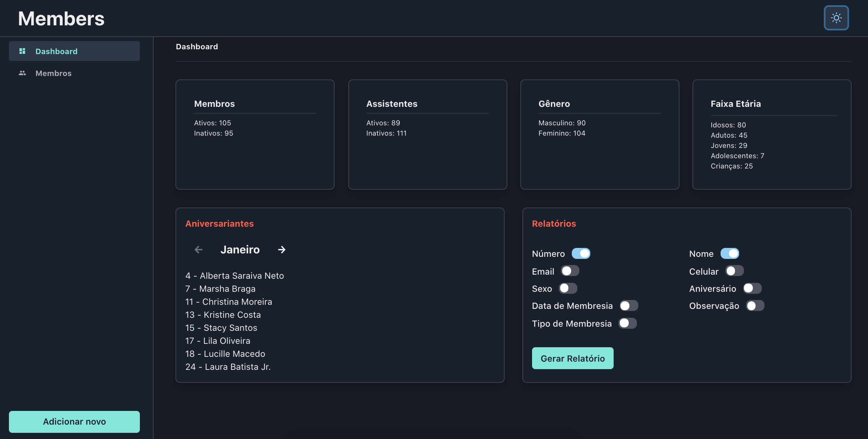Click the Dashboard grid icon in sidebar
The image size is (868, 439).
pos(22,51)
